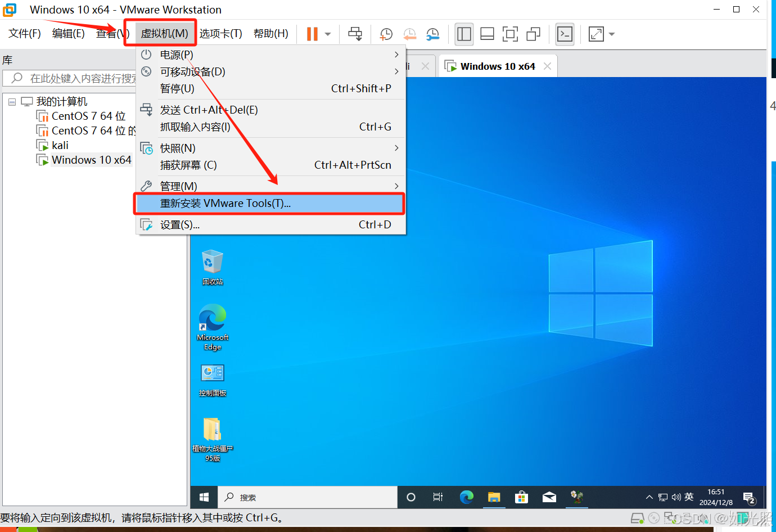Select CentOS 7 64 位 的 VM entry

pyautogui.click(x=85, y=130)
